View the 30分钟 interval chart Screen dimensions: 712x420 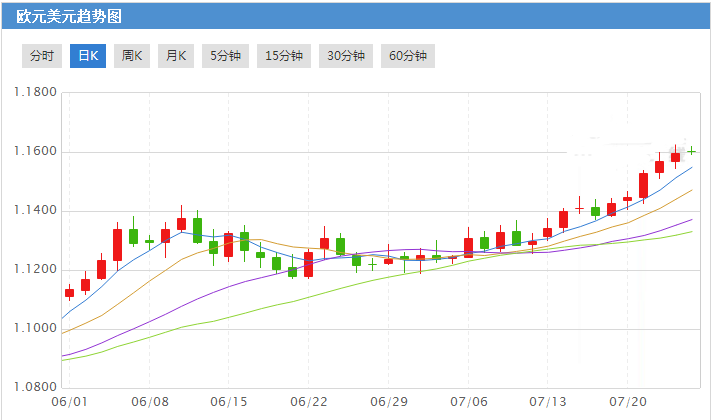(x=346, y=56)
